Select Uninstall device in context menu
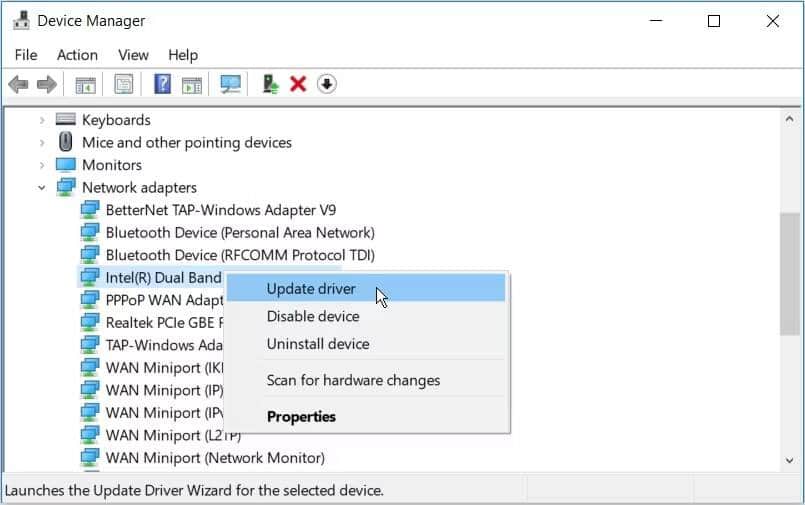 click(x=318, y=344)
